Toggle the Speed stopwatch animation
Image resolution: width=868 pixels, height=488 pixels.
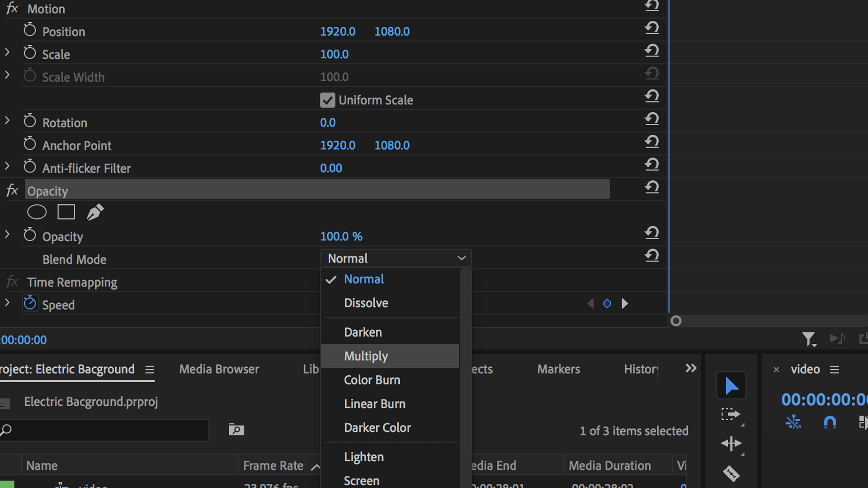pos(30,303)
